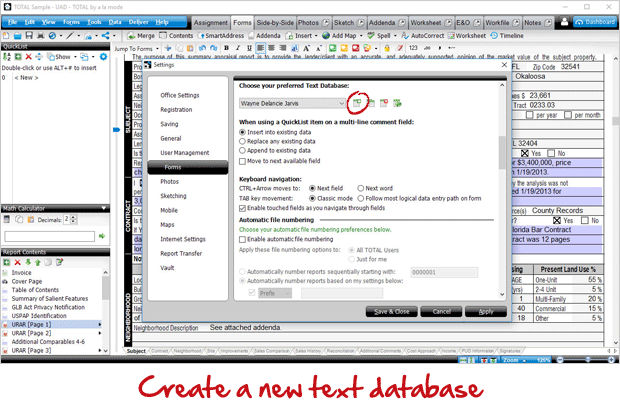
Task: Click the Italic formatting button
Action: [238, 48]
